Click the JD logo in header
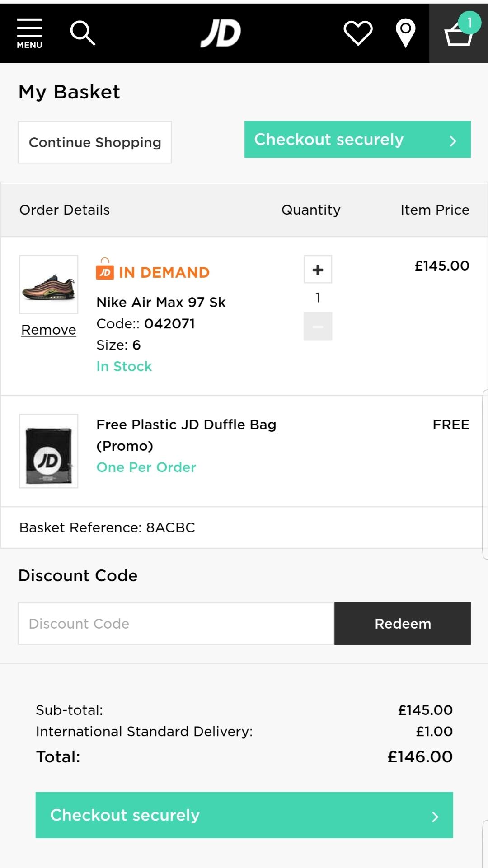The width and height of the screenshot is (488, 868). click(x=221, y=33)
